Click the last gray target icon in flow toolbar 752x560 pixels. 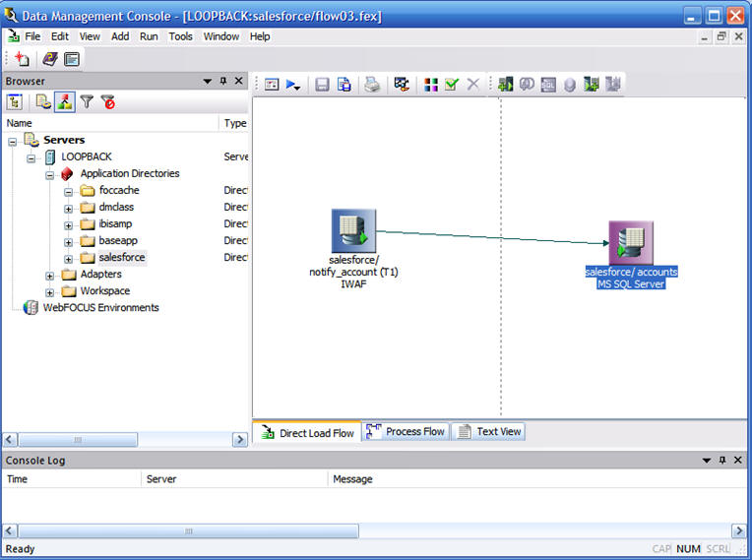pos(613,85)
